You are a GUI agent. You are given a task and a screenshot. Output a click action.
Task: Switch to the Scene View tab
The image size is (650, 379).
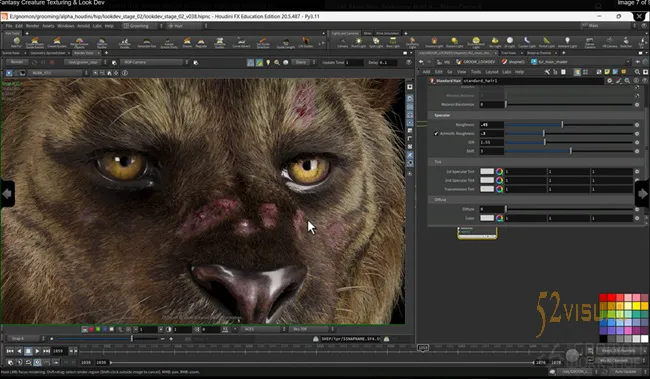[11, 53]
